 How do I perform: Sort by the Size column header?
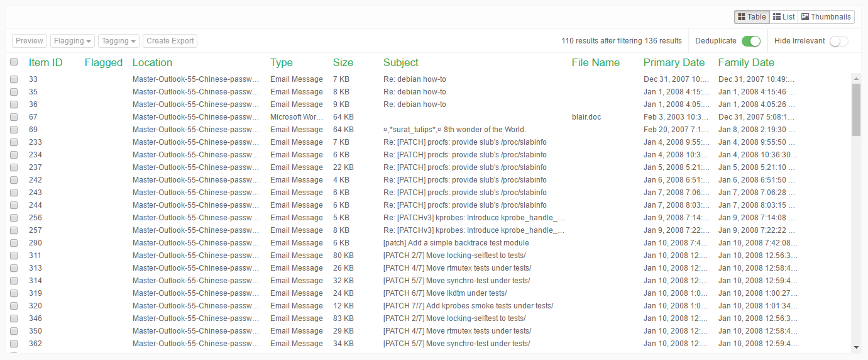(x=343, y=62)
